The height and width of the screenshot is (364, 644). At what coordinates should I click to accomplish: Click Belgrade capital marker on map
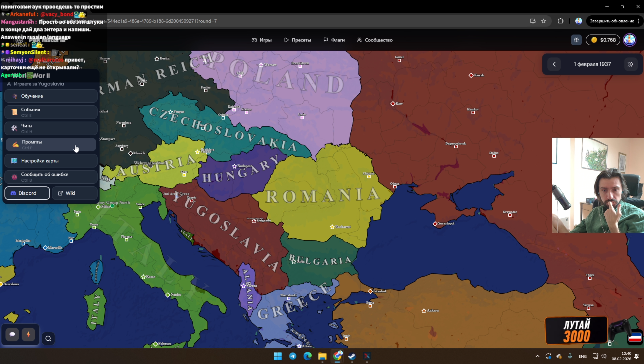[254, 221]
